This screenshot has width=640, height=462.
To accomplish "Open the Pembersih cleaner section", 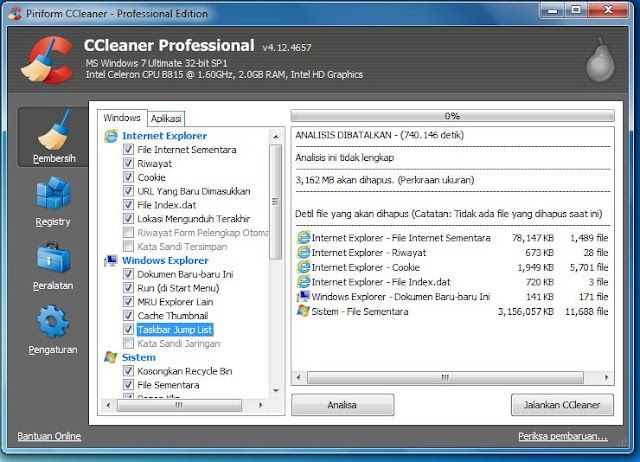I will [53, 137].
